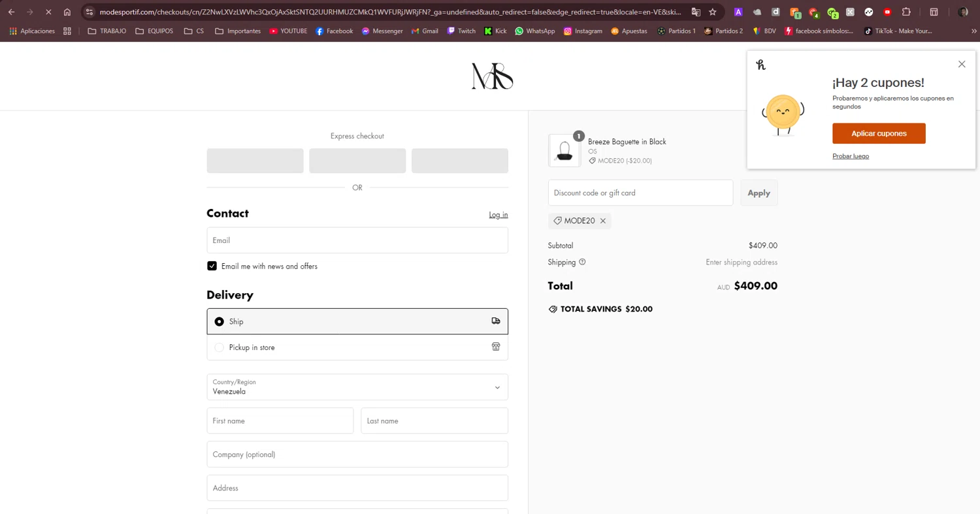Remove the MODE20 discount tag
The image size is (980, 514).
click(603, 221)
